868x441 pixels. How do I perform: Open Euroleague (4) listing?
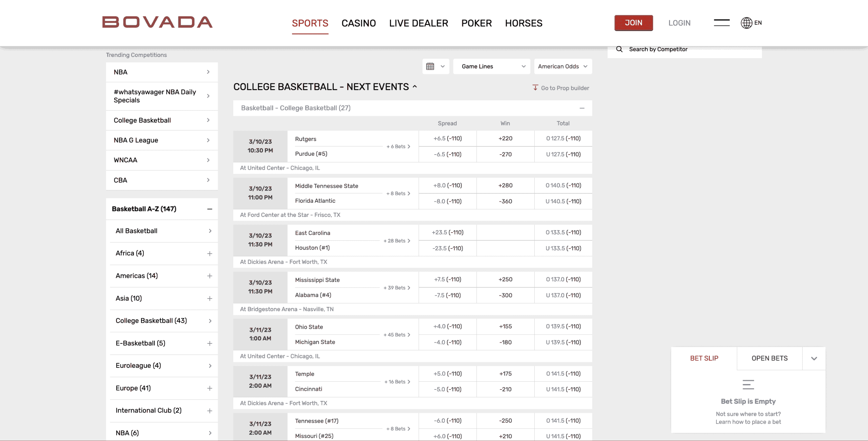pos(164,366)
